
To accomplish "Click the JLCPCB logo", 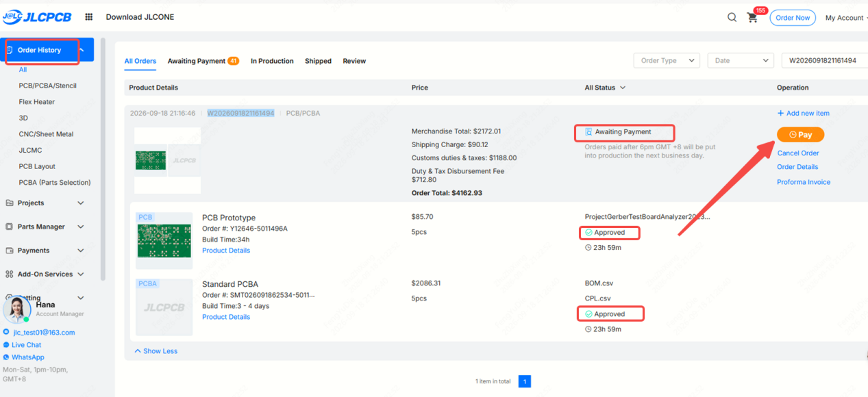I will point(36,17).
